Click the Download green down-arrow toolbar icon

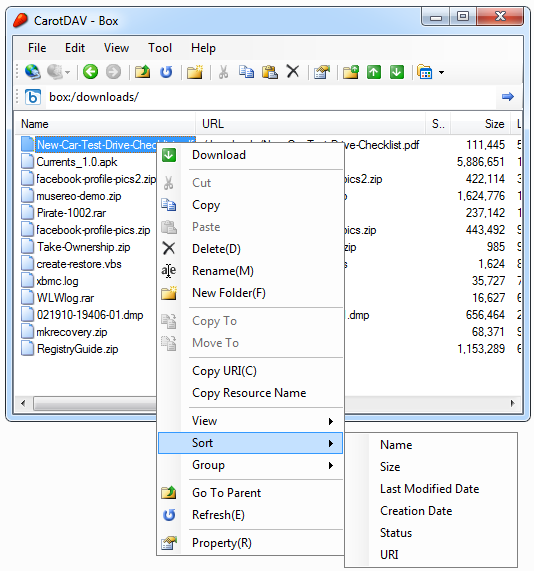click(397, 72)
